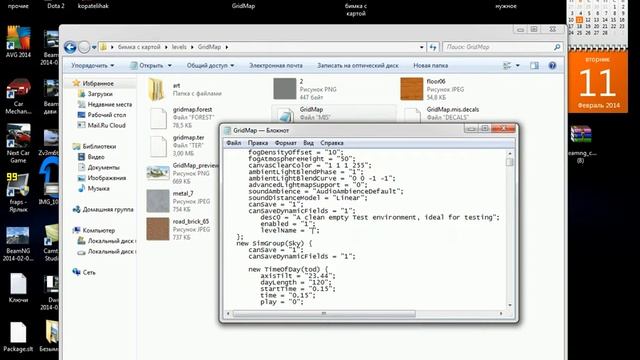Open the Справка menu in Notepad
This screenshot has height=360, width=640.
(x=331, y=143)
